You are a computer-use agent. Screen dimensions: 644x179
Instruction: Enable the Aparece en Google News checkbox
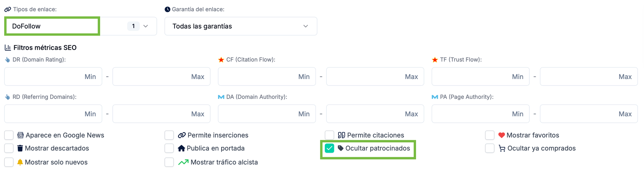tap(9, 135)
